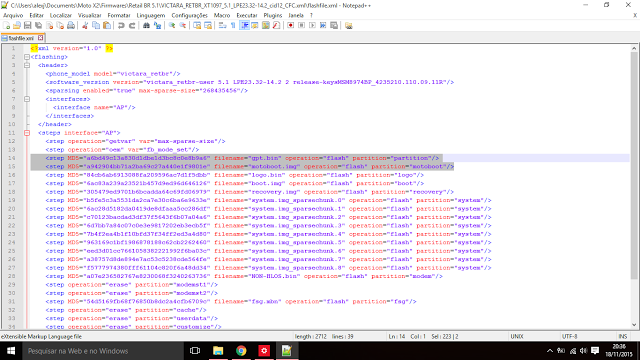Click the vertical scrollbar up arrow
640x360 pixels.
(x=634, y=48)
